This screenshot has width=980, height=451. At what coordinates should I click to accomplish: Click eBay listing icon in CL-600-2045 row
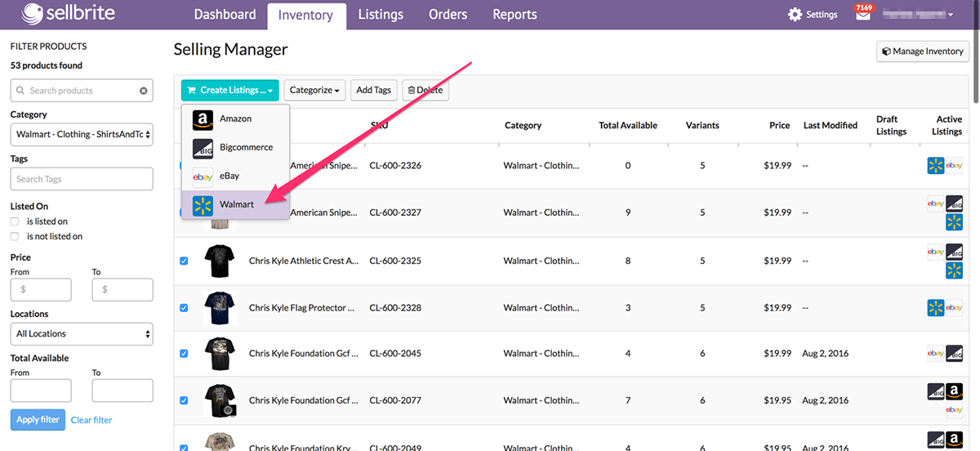936,354
